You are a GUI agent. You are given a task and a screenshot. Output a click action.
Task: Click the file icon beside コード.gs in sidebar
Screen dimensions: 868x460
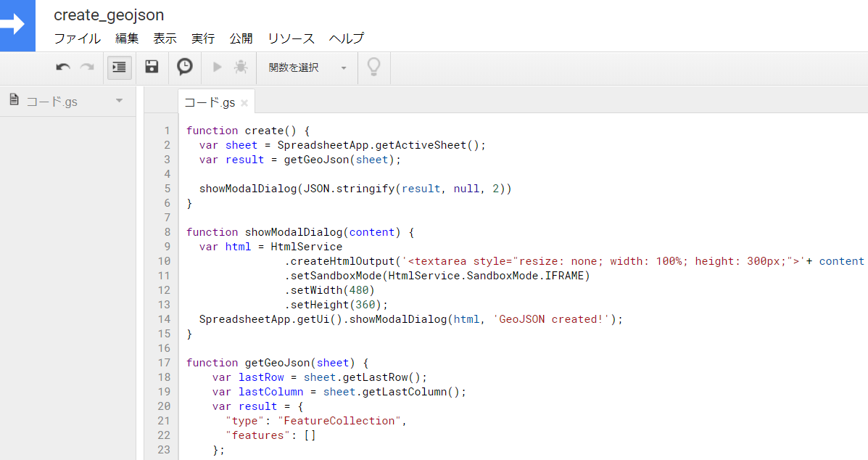(x=15, y=99)
